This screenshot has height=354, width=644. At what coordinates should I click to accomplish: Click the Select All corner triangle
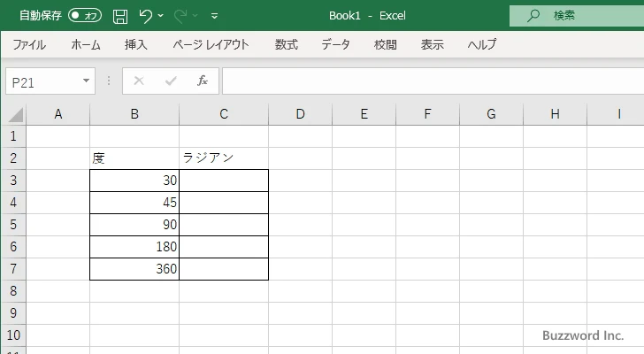click(x=16, y=114)
